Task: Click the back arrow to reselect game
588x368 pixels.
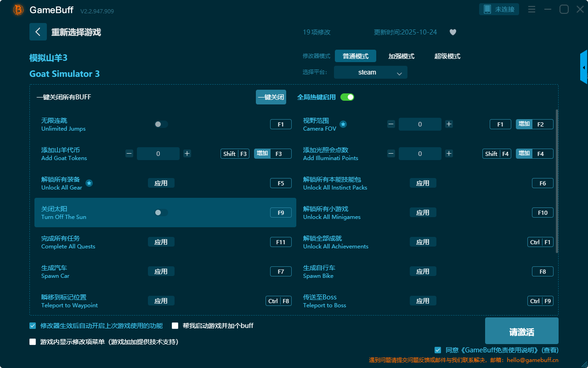Action: pyautogui.click(x=38, y=32)
